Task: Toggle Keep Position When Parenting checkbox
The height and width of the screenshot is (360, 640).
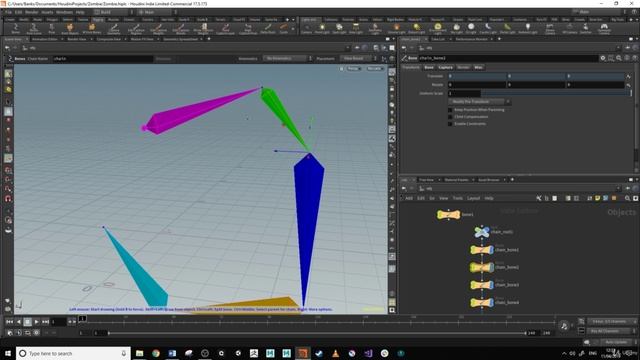Action: [x=450, y=110]
